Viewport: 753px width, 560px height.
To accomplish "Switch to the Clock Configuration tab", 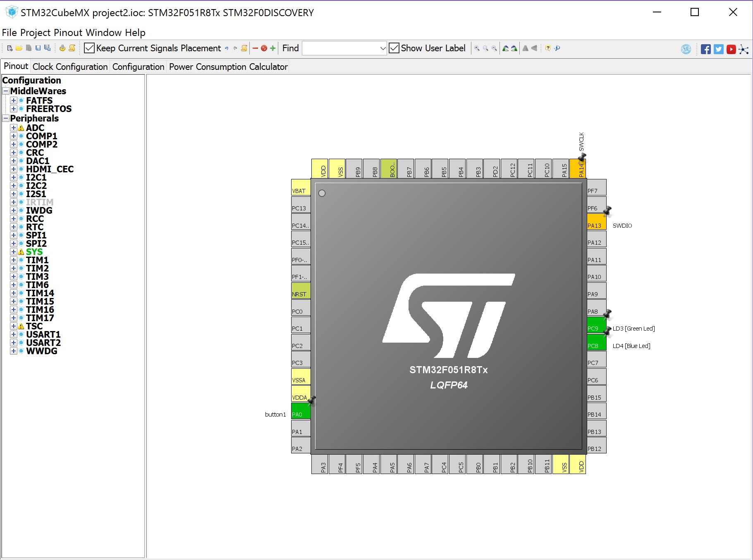I will 70,67.
